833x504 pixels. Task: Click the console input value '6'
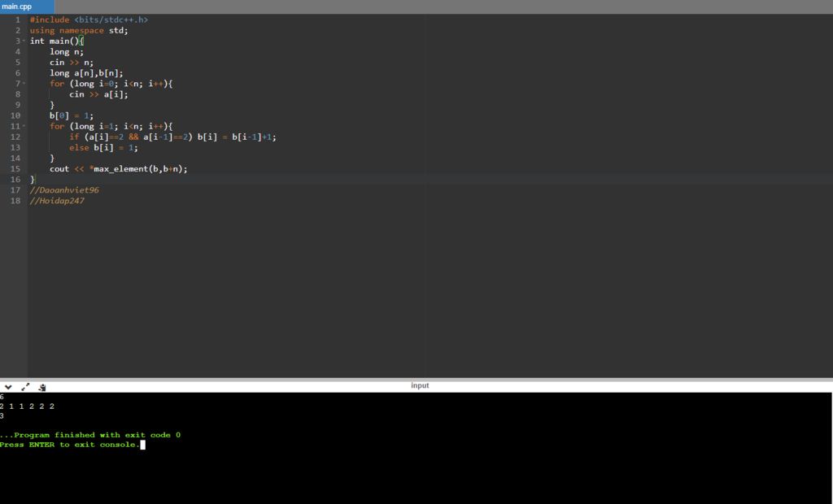(x=2, y=397)
